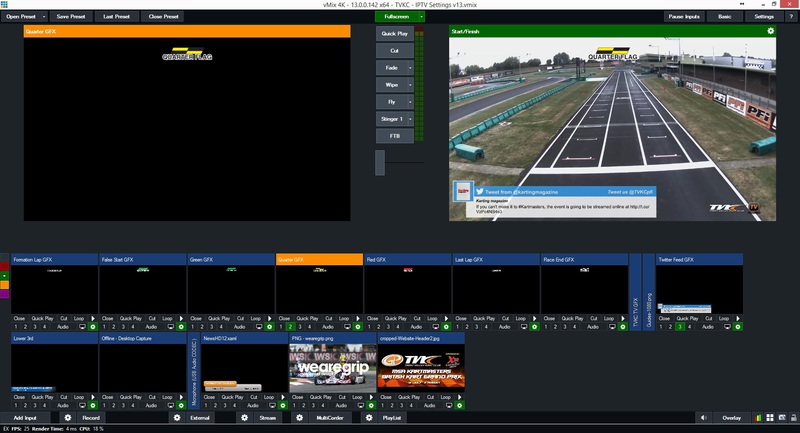Open settings gear on Start/Finish output
The image size is (800, 433).
click(771, 31)
